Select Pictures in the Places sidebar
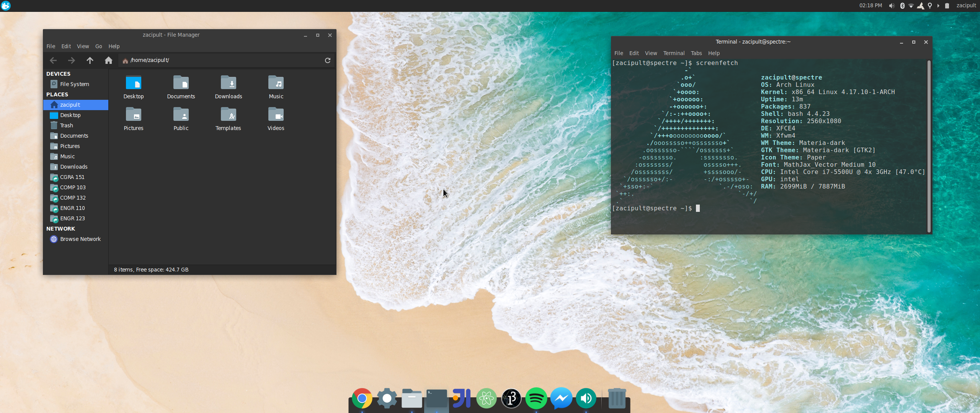Screen dimensions: 980x413 76,146
